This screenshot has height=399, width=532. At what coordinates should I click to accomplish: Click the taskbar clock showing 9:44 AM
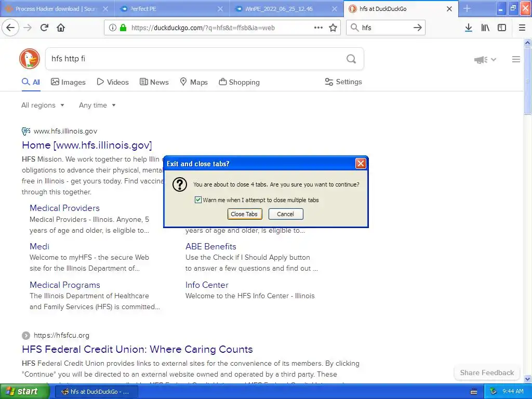pos(513,392)
